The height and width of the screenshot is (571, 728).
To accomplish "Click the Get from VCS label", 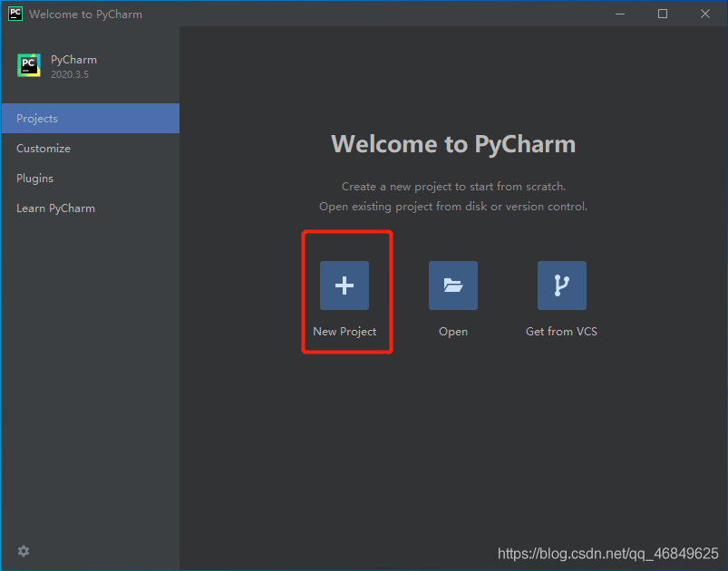I will (x=561, y=332).
